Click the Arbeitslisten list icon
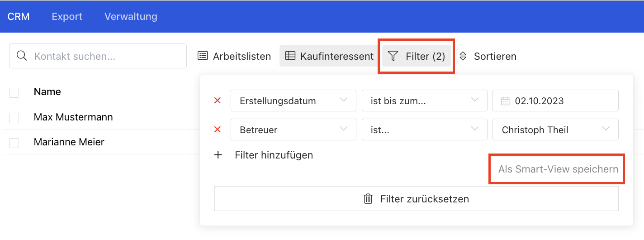Image resolution: width=644 pixels, height=240 pixels. coord(203,56)
